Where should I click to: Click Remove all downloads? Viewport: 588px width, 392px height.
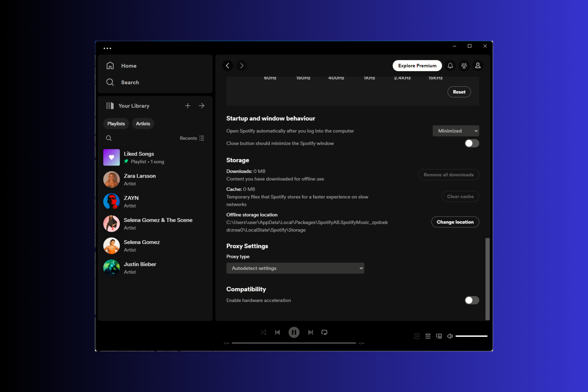point(449,175)
